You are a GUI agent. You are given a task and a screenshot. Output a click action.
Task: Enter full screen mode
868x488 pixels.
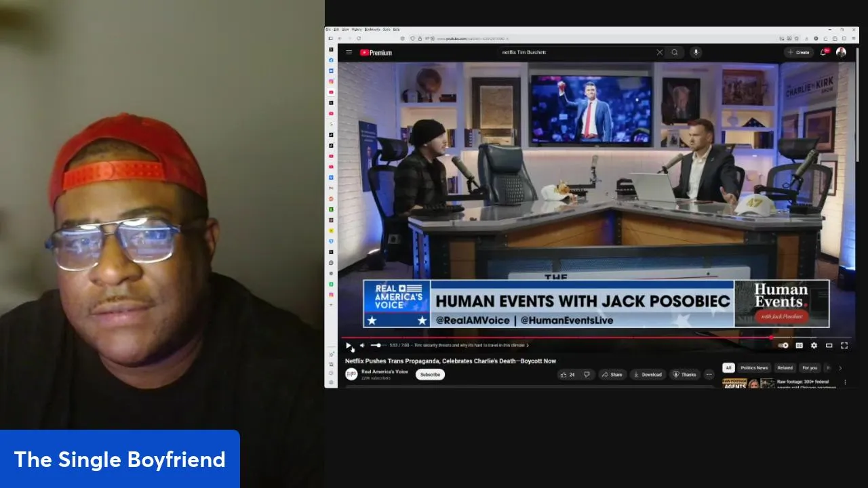[844, 346]
